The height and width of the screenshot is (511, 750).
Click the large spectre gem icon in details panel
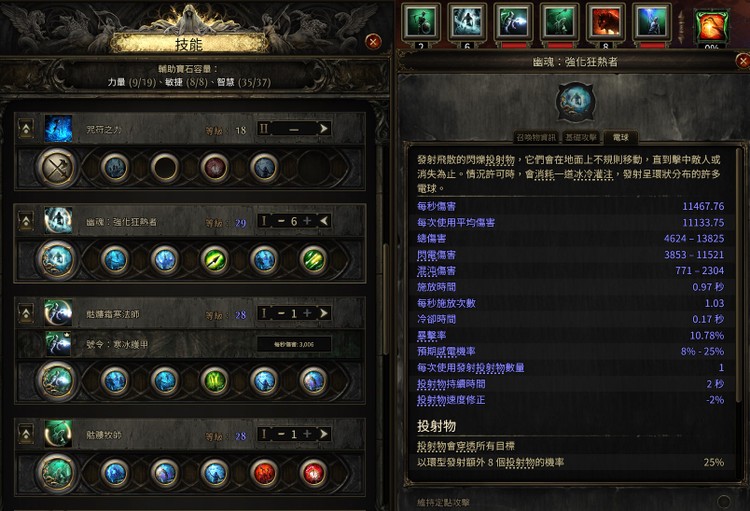pyautogui.click(x=575, y=101)
